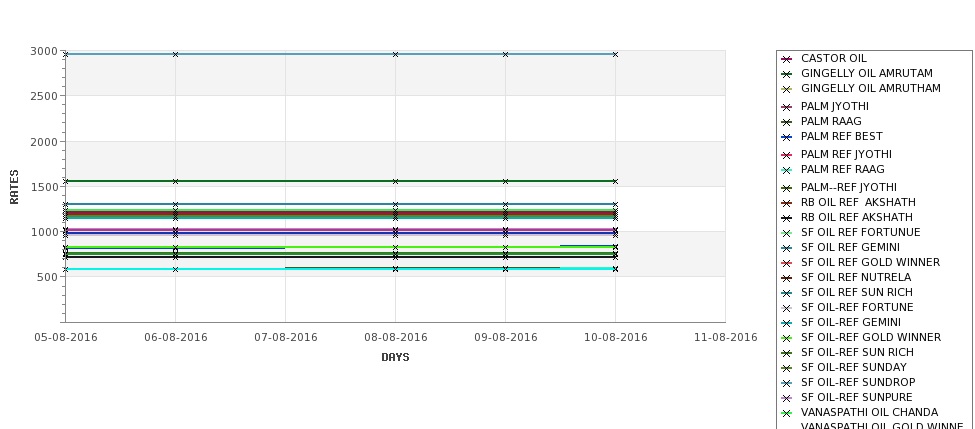Select the PALM REF JYOTHI legend label

[x=846, y=154]
